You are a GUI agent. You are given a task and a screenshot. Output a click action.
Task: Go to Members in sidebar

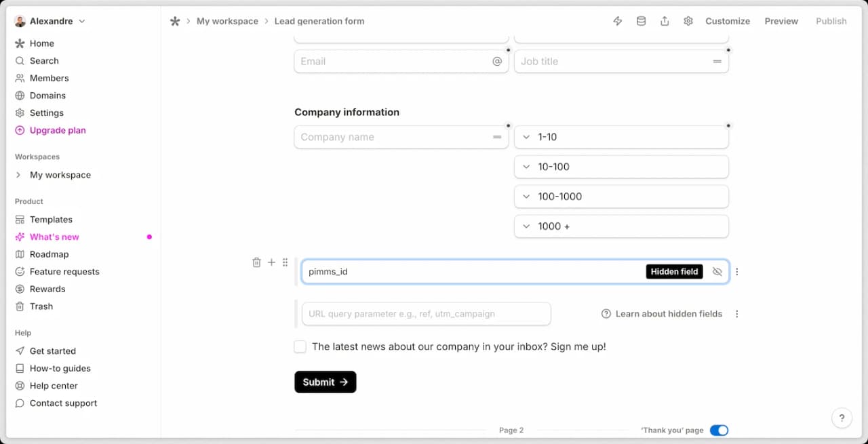pyautogui.click(x=49, y=78)
